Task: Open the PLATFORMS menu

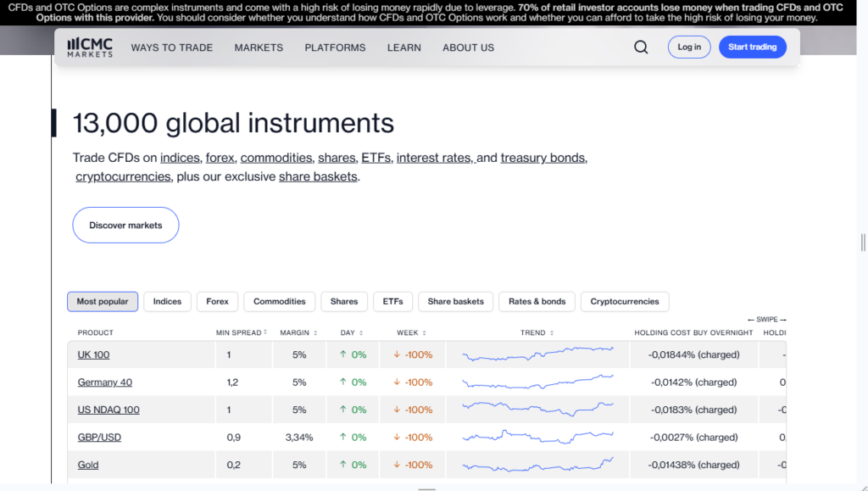Action: tap(335, 47)
